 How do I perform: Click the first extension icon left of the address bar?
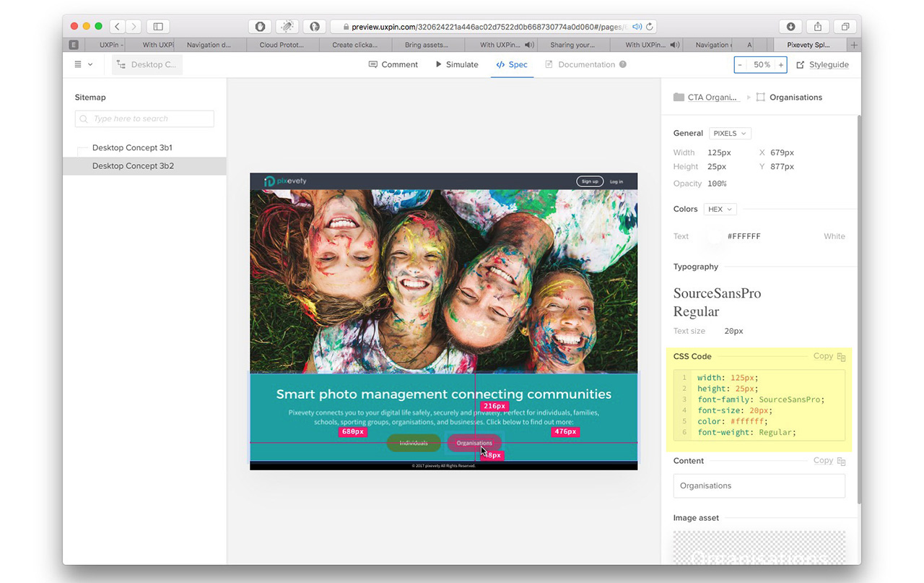point(260,27)
